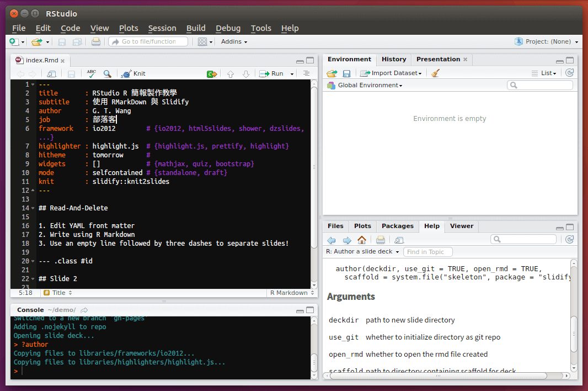This screenshot has height=391, width=588.
Task: Click the 'Go to file/function' search field
Action: 148,41
